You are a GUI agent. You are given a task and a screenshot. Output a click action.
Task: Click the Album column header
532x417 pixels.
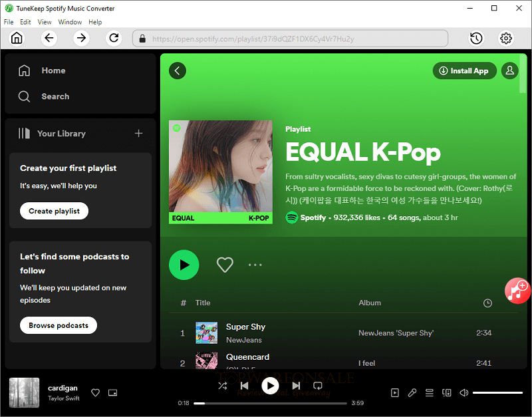[370, 303]
